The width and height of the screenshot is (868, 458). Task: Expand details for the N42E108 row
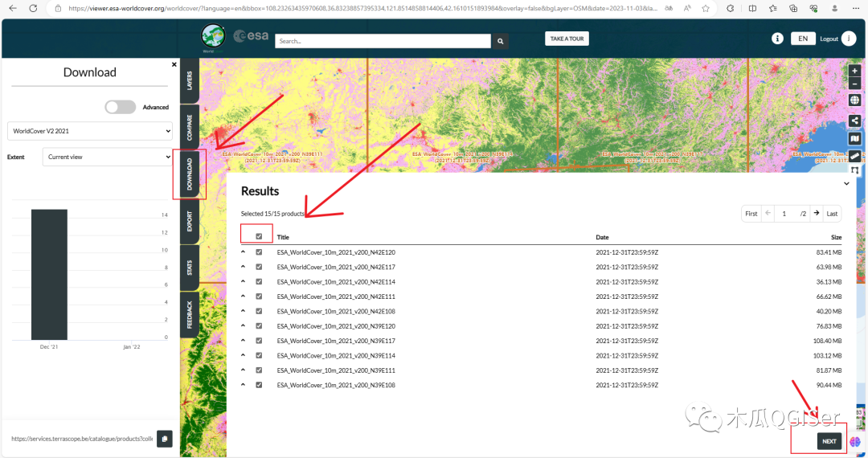click(243, 311)
